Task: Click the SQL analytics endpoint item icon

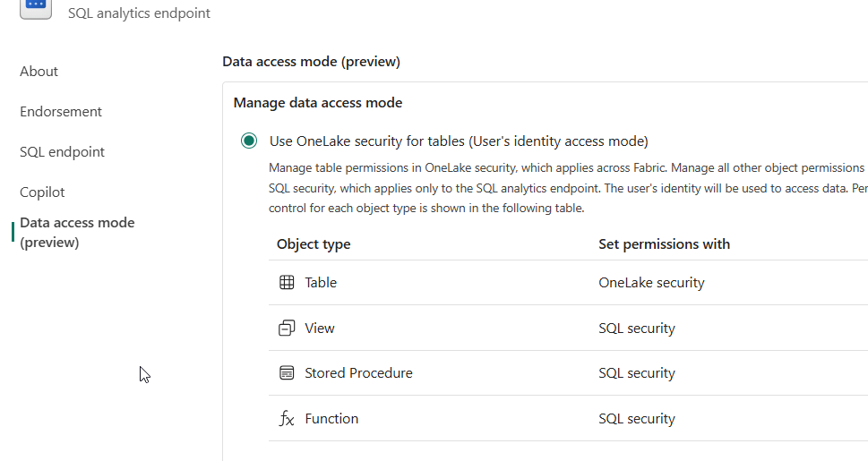Action: tap(36, 5)
